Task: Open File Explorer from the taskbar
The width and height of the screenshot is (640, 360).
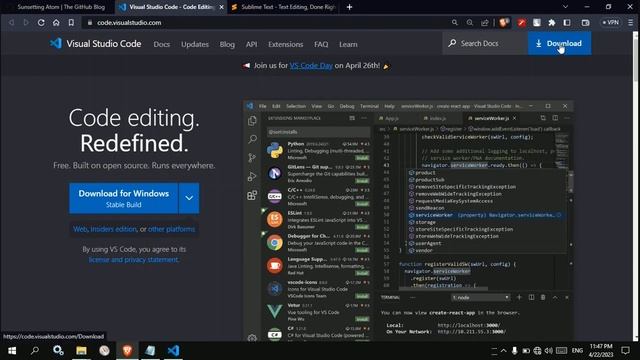Action: click(81, 351)
